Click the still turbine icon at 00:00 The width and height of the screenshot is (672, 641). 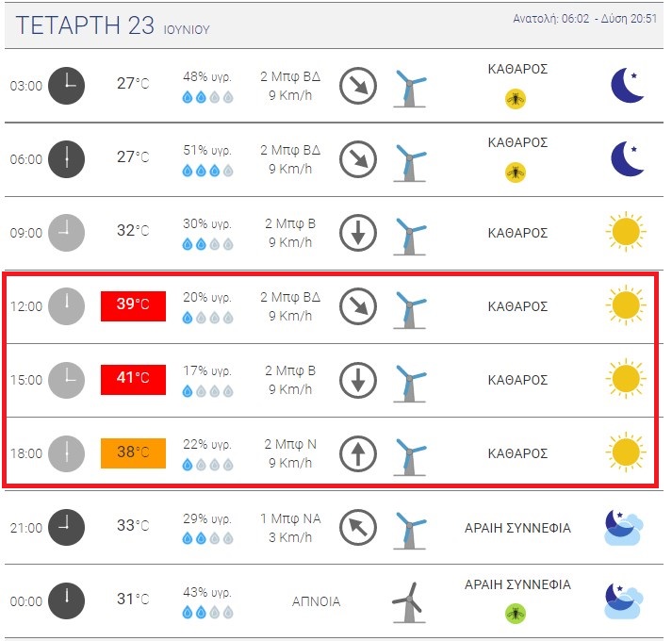[409, 602]
